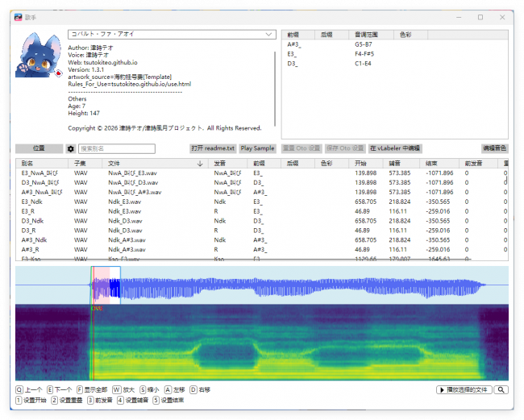
Task: Click the 编辑音色 button
Action: (x=495, y=148)
